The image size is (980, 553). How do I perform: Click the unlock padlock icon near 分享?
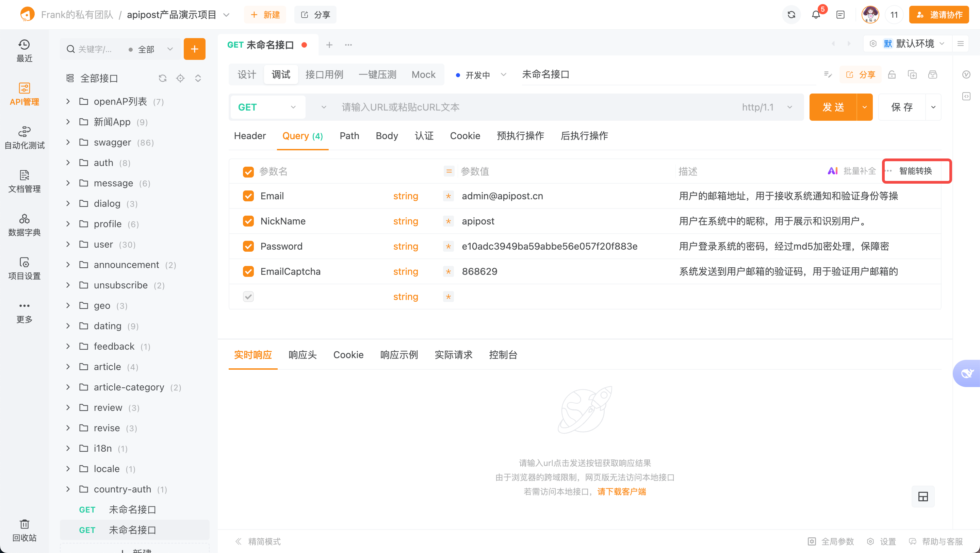892,74
